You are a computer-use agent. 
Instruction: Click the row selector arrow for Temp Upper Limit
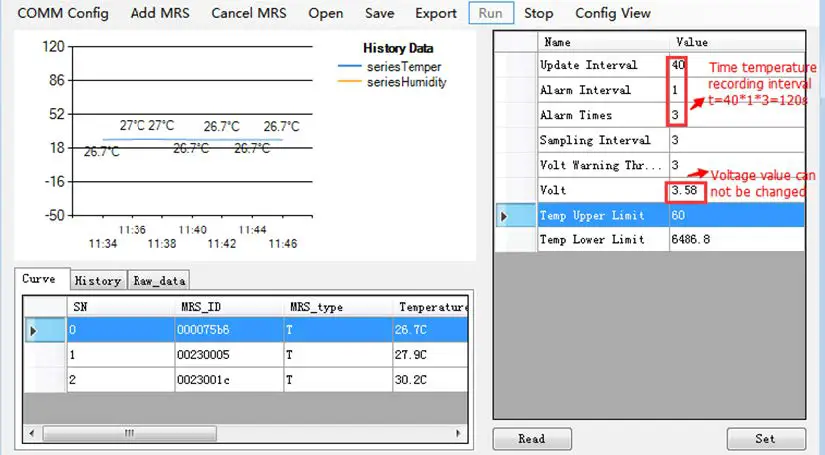516,216
